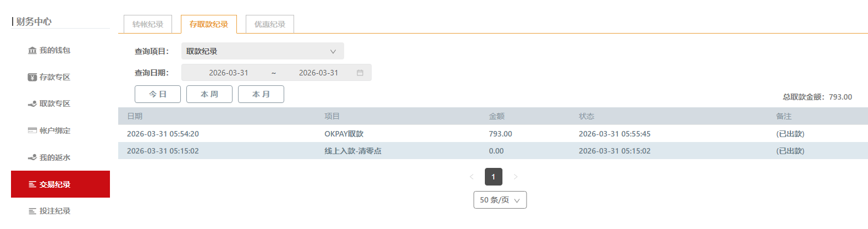Click the 本月 quick filter button
The image size is (868, 229).
pos(261,94)
